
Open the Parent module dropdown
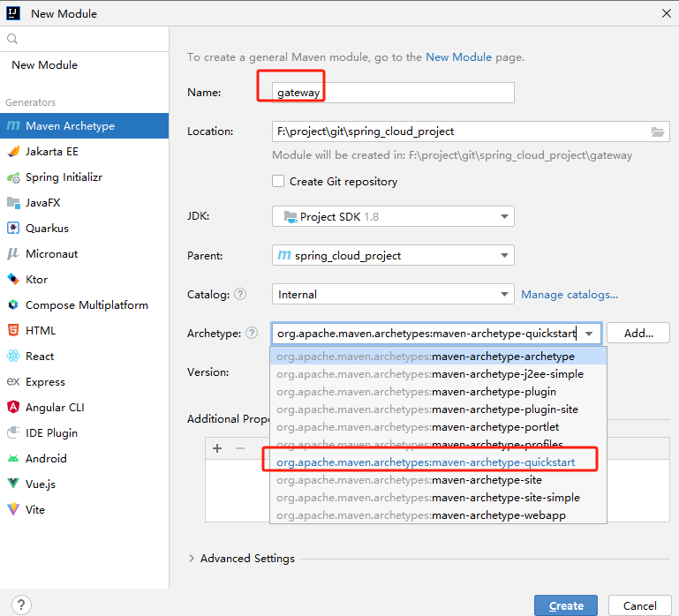click(393, 255)
